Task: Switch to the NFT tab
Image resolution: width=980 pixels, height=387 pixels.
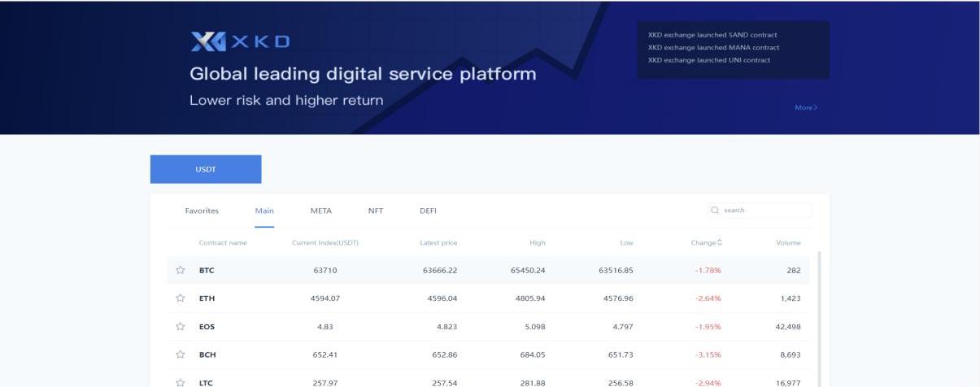Action: [375, 211]
